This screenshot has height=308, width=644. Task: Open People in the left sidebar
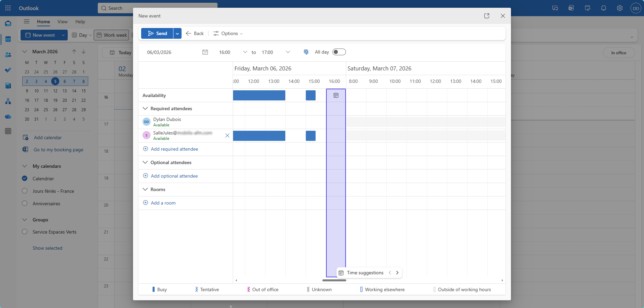click(8, 55)
